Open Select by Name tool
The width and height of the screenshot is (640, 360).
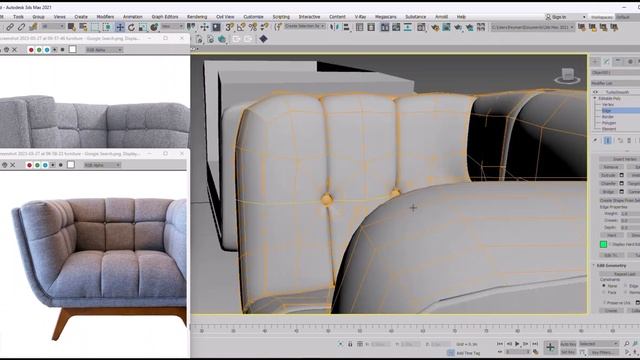pyautogui.click(x=83, y=27)
